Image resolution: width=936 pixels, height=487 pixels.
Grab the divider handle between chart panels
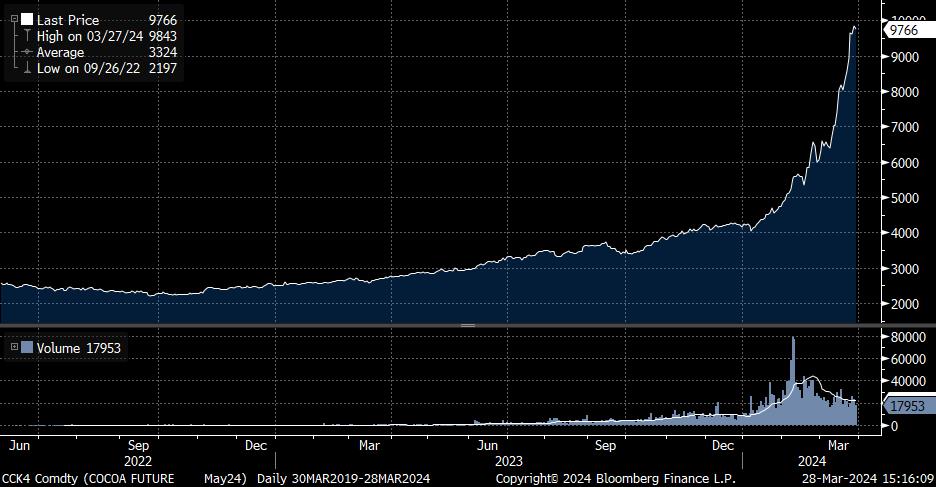[467, 326]
